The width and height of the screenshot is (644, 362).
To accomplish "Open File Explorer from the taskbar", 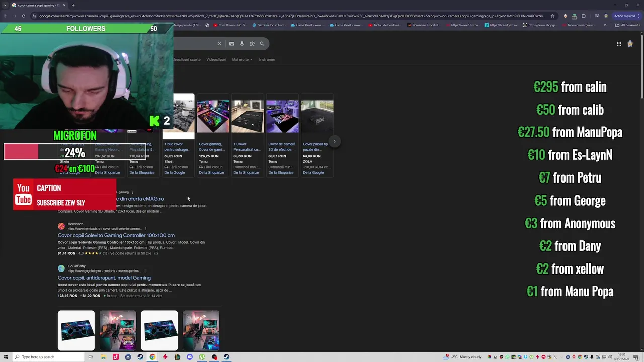I will [x=103, y=357].
